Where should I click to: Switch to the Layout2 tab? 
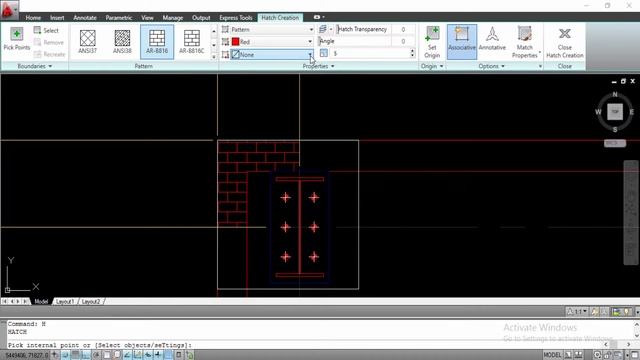91,301
